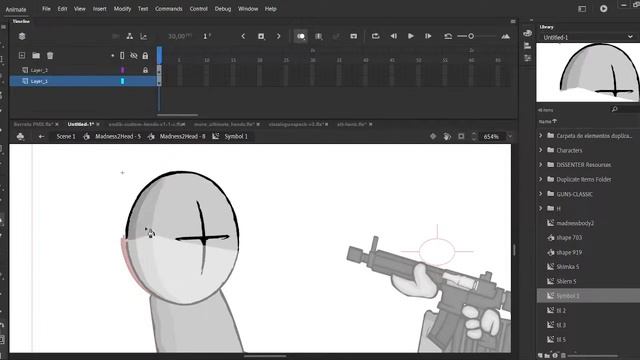Screen dimensions: 640x360
Task: Navigate to Madness2Head - 8 in breadcrumb
Action: coord(182,136)
